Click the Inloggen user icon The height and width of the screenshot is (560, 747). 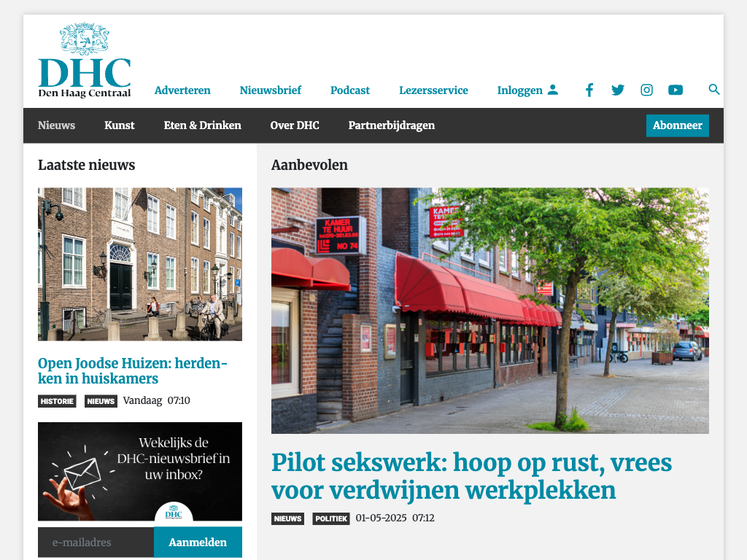point(552,90)
